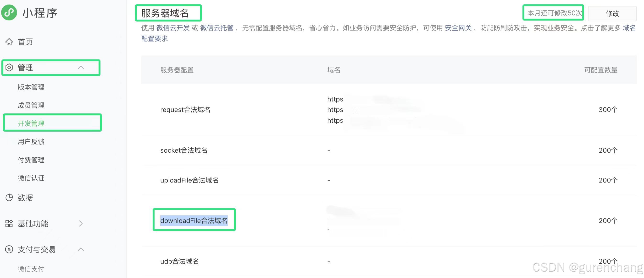Image resolution: width=644 pixels, height=278 pixels.
Task: Select the 支付与交易 currency icon
Action: pyautogui.click(x=9, y=249)
